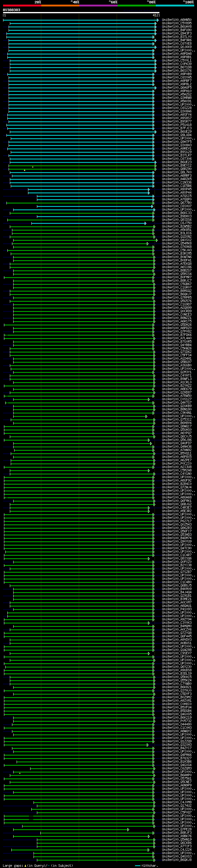Screen dimensions: 197x868
Task: Click the red ~20% identity color segment
Action: tap(22, 6)
